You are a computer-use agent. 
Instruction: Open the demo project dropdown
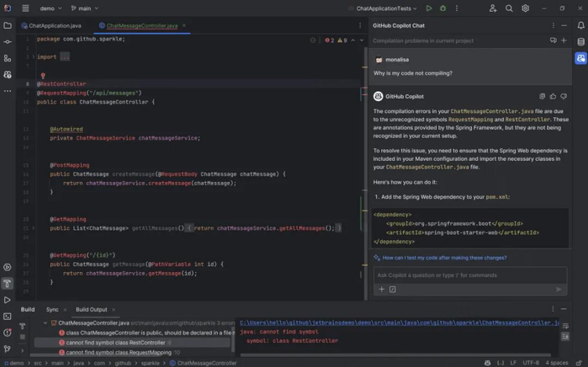coord(51,9)
